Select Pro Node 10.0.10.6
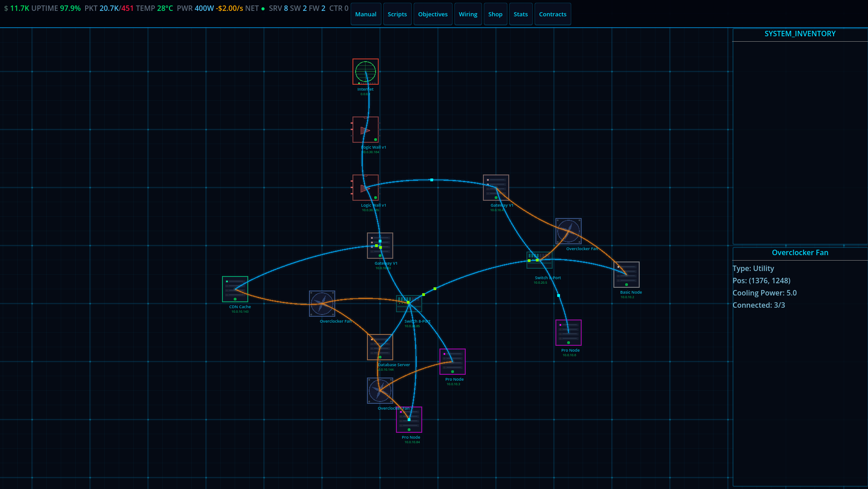Image resolution: width=868 pixels, height=489 pixels. click(x=569, y=333)
